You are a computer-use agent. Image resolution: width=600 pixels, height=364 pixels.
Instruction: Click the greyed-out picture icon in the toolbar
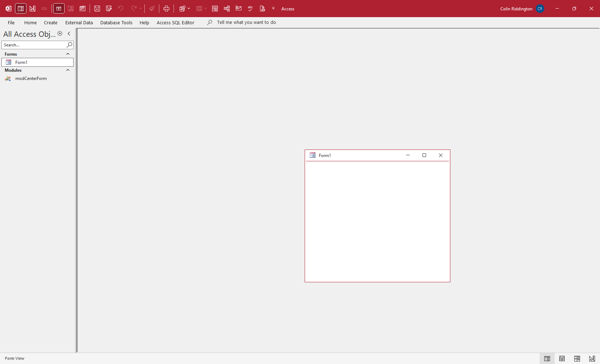point(199,9)
